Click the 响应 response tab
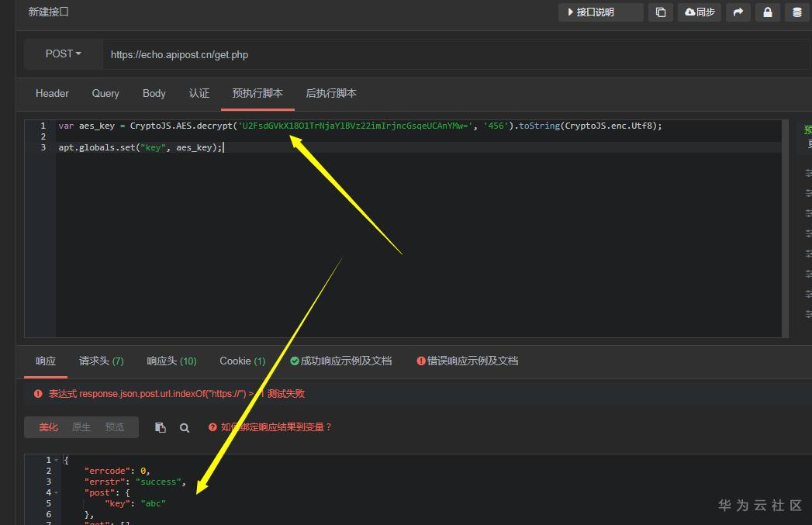Screen dimensions: 812x525 tap(46, 361)
